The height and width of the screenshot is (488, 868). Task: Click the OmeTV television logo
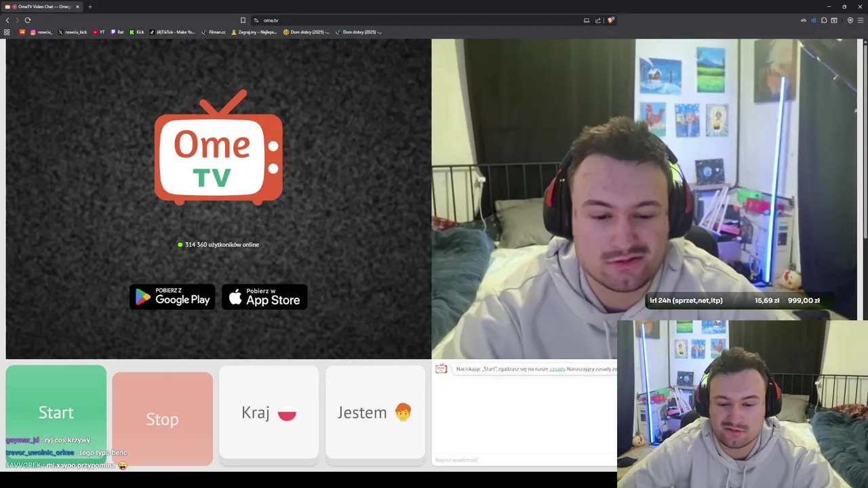(218, 148)
